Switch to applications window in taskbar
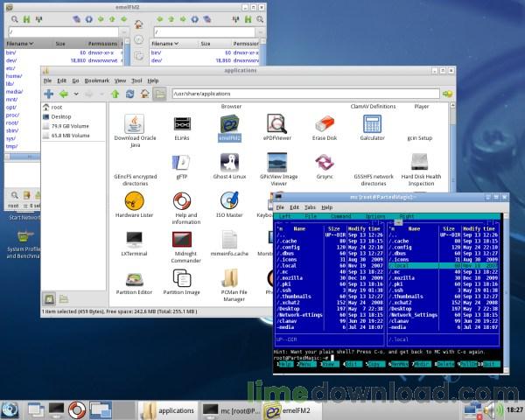Image resolution: width=525 pixels, height=420 pixels. point(168,410)
